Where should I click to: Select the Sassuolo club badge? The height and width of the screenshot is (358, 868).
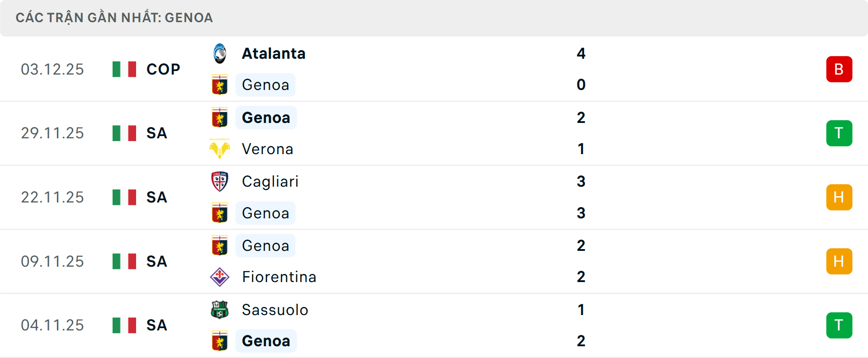[x=220, y=310]
